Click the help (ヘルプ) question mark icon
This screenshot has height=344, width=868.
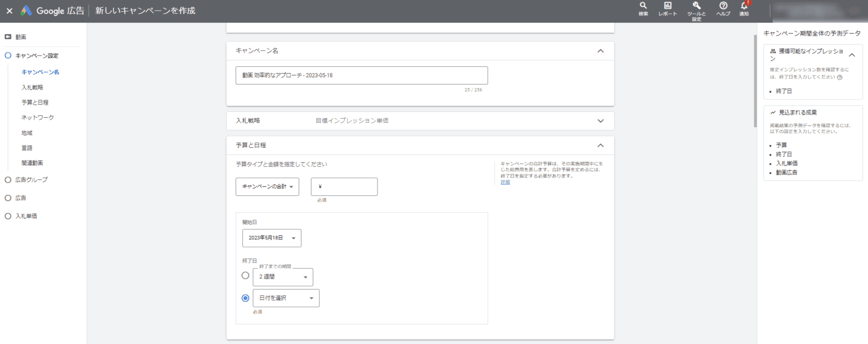(723, 6)
